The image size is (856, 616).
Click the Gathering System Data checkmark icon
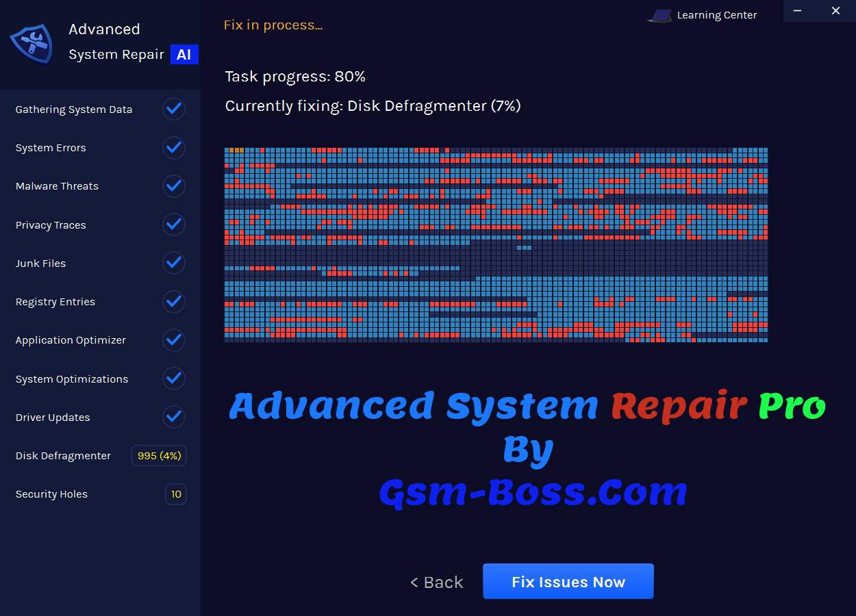coord(174,109)
